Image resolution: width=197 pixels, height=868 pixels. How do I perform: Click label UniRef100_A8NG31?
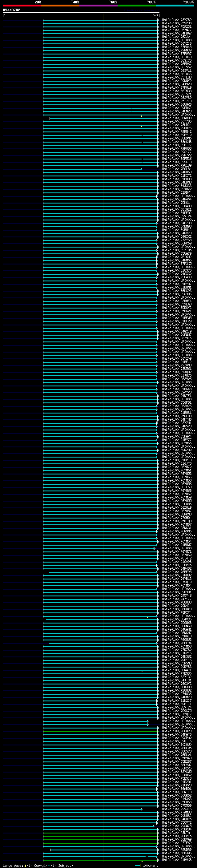pos(177,528)
